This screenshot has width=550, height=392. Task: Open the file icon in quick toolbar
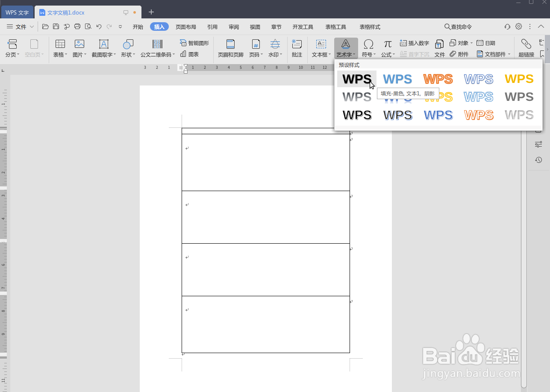tap(45, 27)
